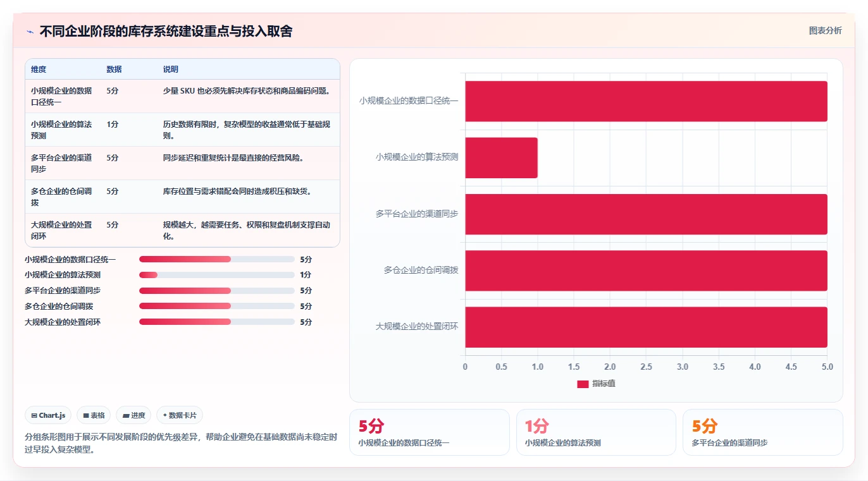Click the 大规模企业的处置闭环 progress bar
The width and height of the screenshot is (868, 481).
217,322
